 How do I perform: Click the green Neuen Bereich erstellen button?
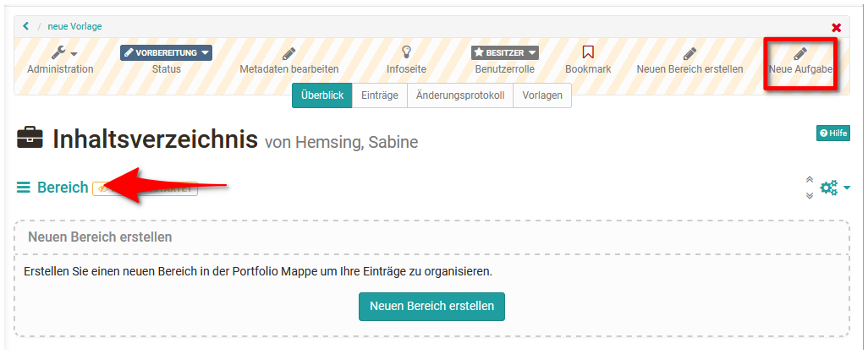431,307
